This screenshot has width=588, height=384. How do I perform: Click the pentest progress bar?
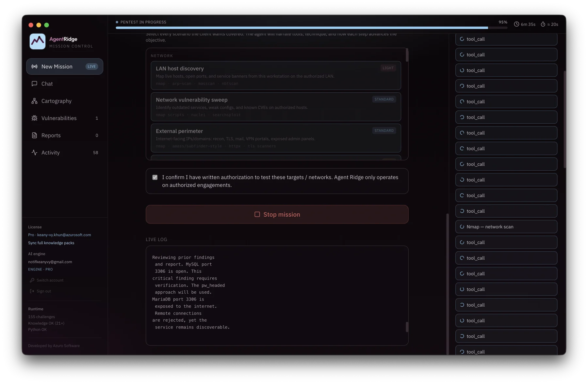[311, 28]
